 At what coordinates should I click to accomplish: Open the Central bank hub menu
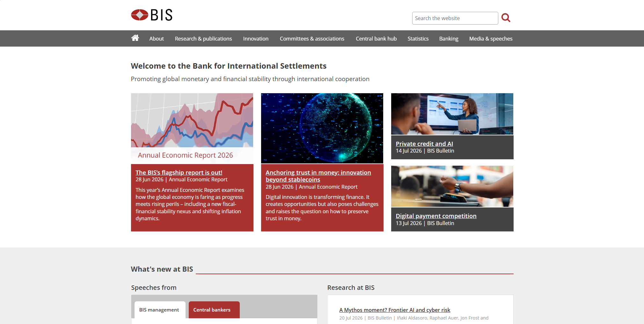pyautogui.click(x=376, y=39)
